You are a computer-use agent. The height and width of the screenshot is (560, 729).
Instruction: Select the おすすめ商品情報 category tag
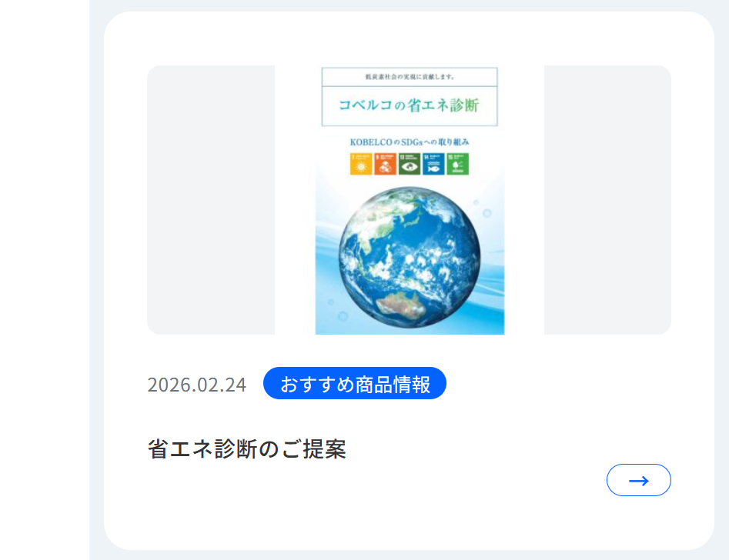(355, 383)
